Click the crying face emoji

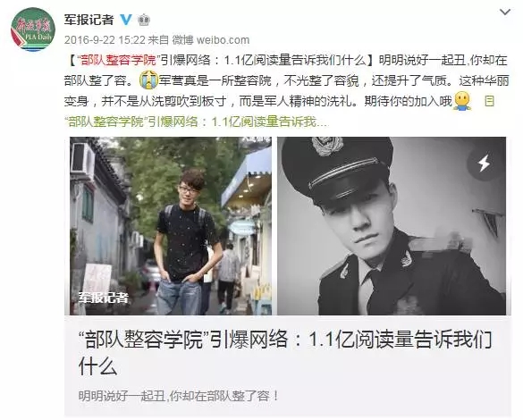[148, 80]
